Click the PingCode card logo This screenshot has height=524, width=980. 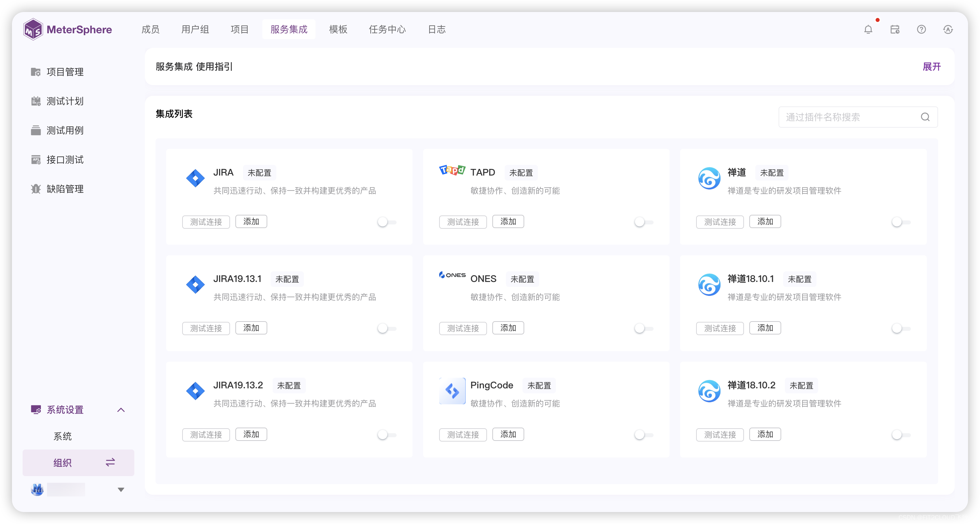[x=452, y=391]
